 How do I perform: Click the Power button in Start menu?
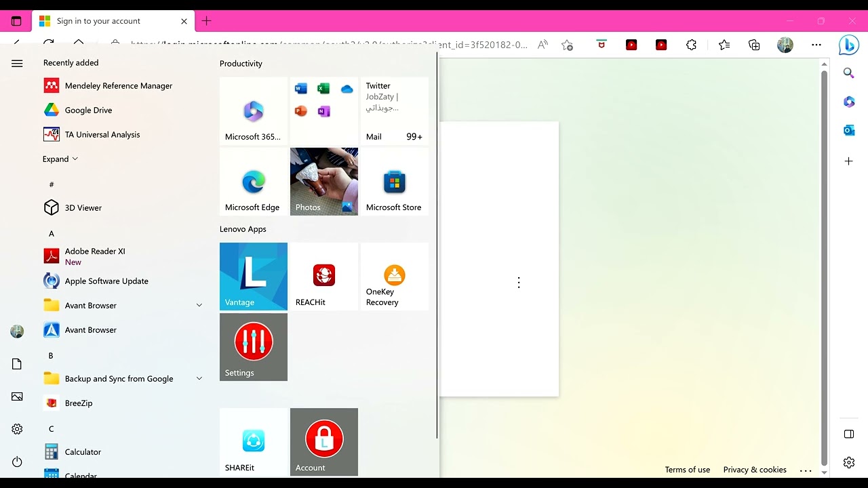coord(17,462)
